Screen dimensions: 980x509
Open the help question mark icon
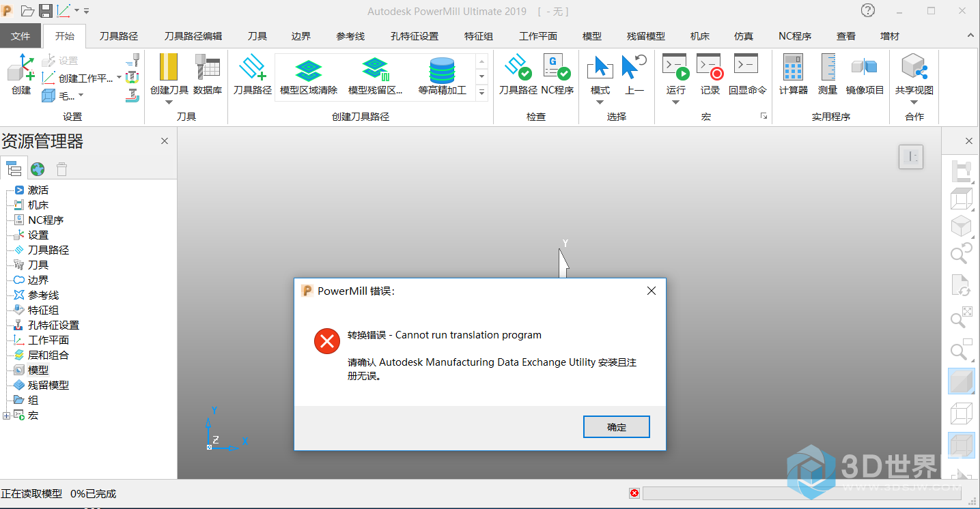pyautogui.click(x=867, y=10)
